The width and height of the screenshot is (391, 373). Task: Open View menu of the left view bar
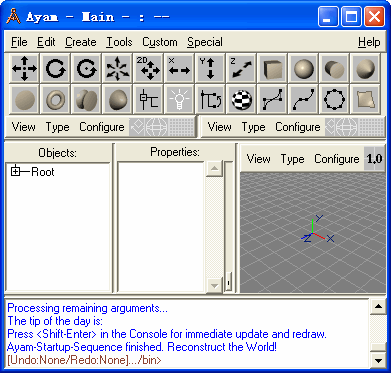[23, 127]
